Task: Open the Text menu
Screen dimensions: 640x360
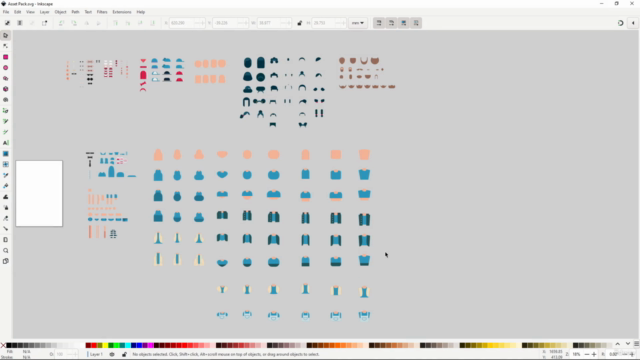Action: 88,12
